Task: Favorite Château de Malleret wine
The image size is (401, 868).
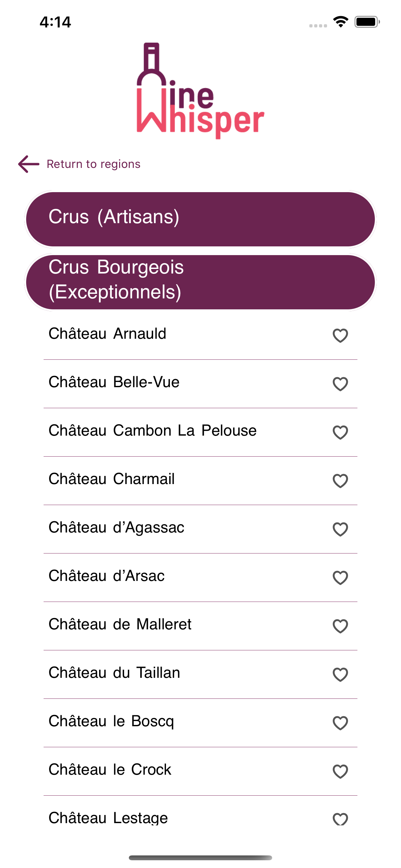Action: (340, 626)
